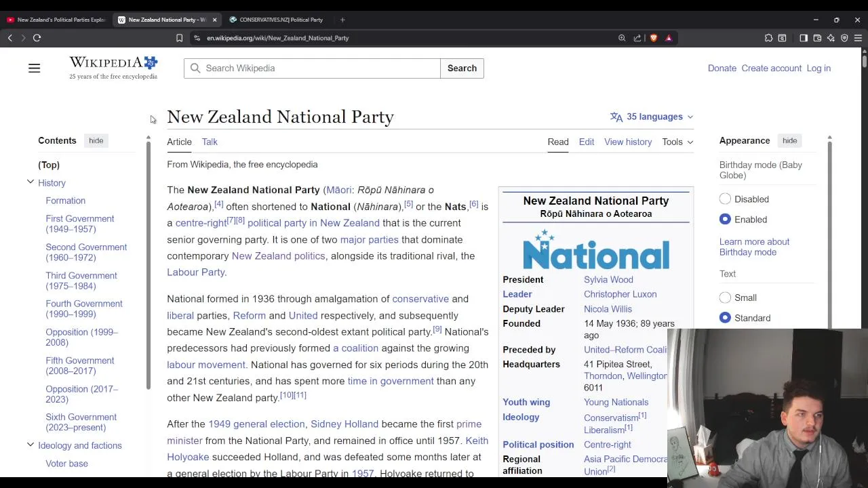Open the View history tab
Screen dimensions: 868x488
click(x=628, y=142)
